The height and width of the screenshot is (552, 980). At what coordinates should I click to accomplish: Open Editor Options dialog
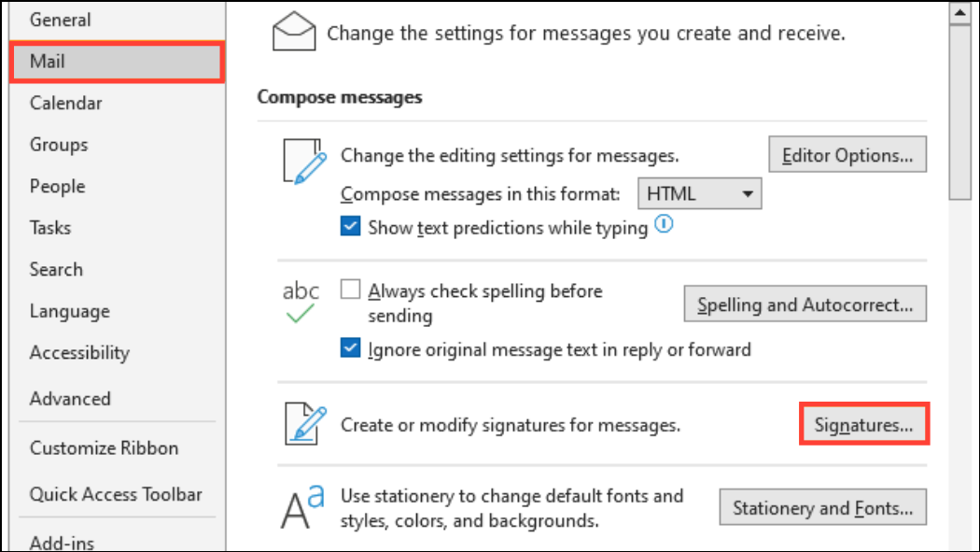tap(847, 154)
